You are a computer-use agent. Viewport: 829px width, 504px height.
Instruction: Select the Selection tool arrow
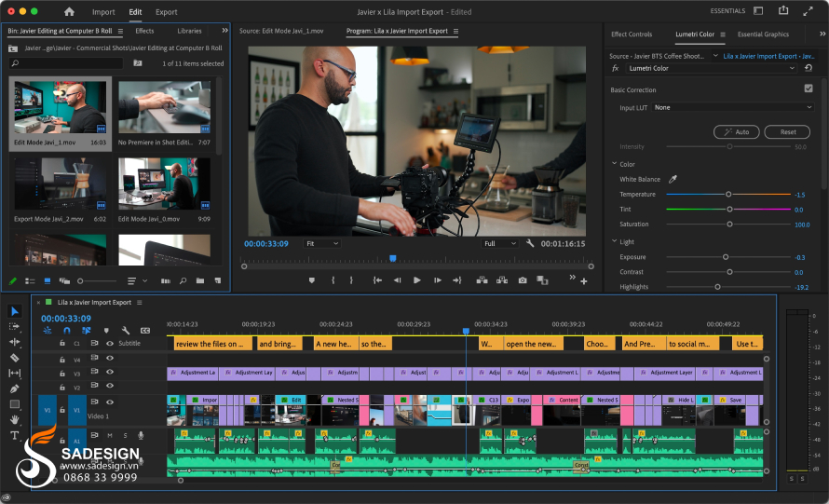[x=15, y=311]
